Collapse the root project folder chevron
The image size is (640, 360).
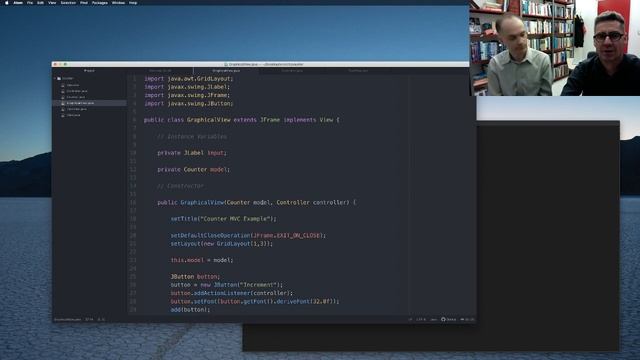click(55, 78)
